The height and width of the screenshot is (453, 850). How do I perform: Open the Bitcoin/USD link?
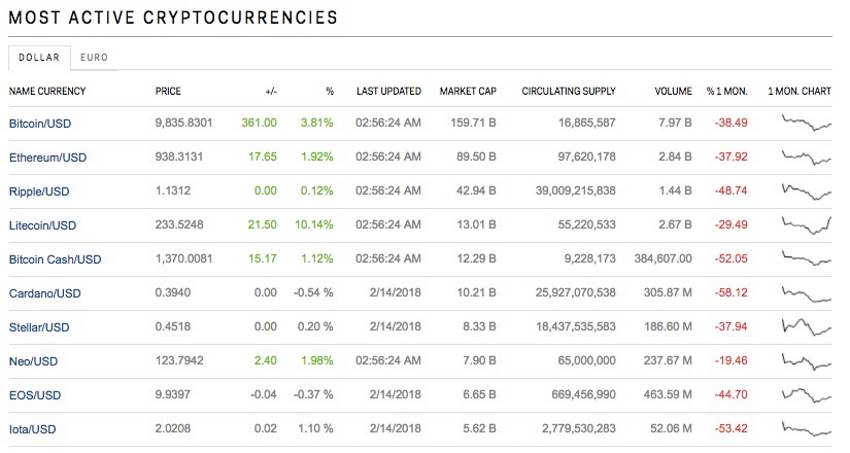tap(40, 124)
